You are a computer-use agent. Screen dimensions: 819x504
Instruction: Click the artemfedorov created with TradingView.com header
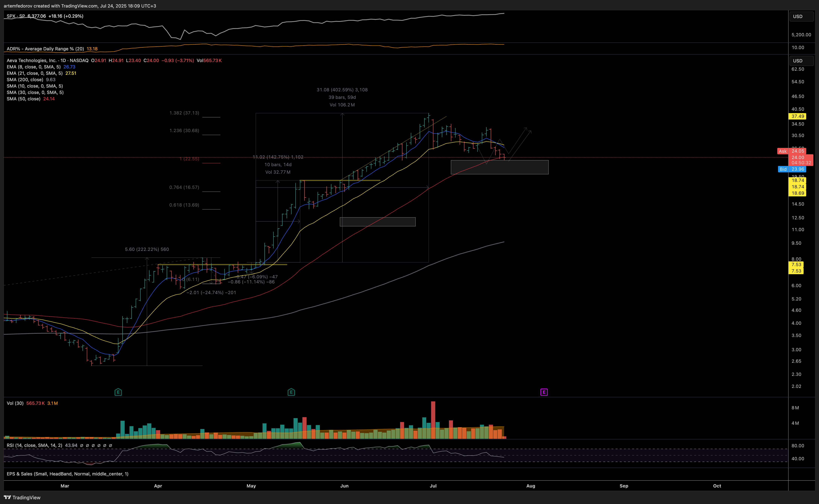click(80, 6)
